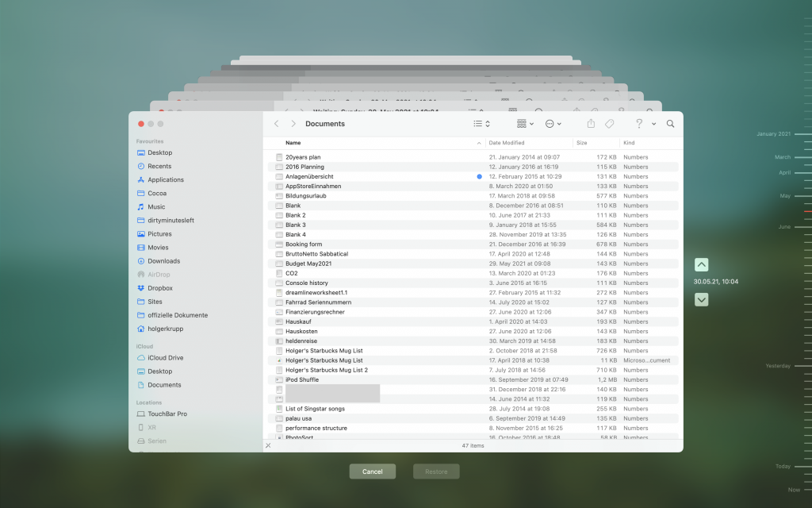Expand the ellipsis action menu
This screenshot has width=812, height=508.
[553, 124]
